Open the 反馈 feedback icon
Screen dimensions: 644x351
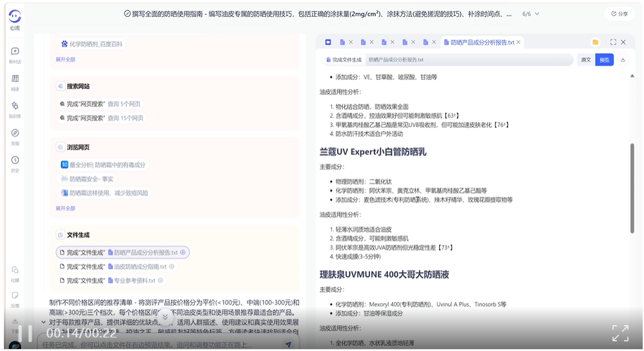pyautogui.click(x=15, y=296)
